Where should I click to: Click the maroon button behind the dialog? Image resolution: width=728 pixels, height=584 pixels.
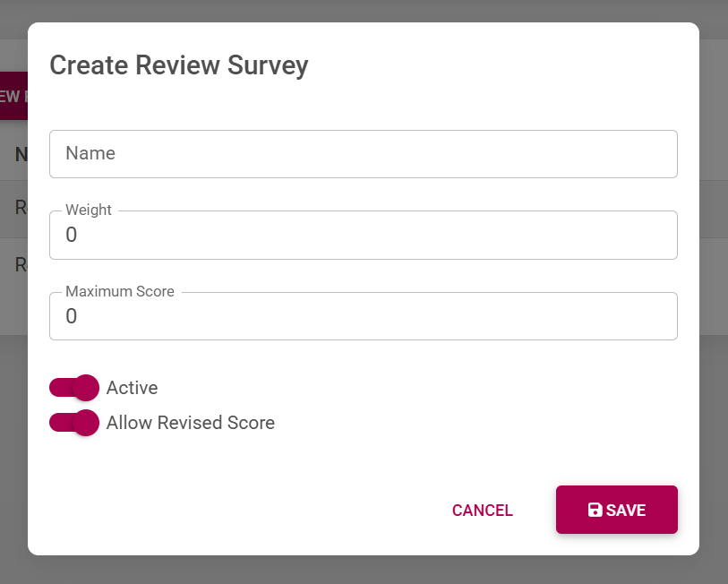click(x=11, y=96)
